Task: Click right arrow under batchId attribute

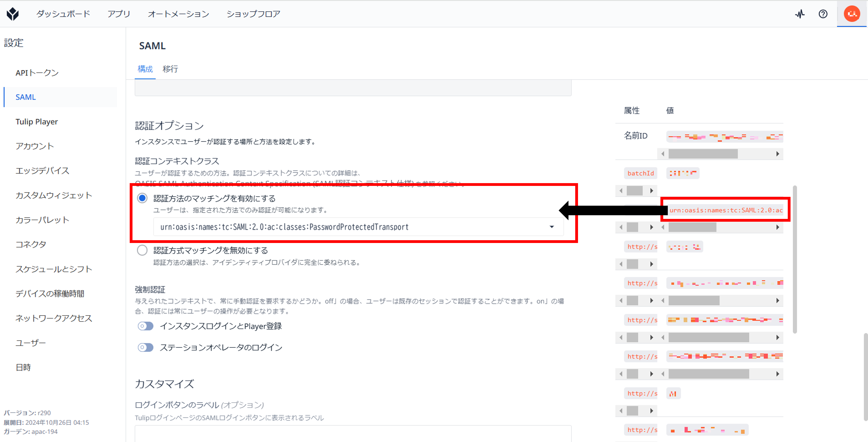Action: click(652, 191)
